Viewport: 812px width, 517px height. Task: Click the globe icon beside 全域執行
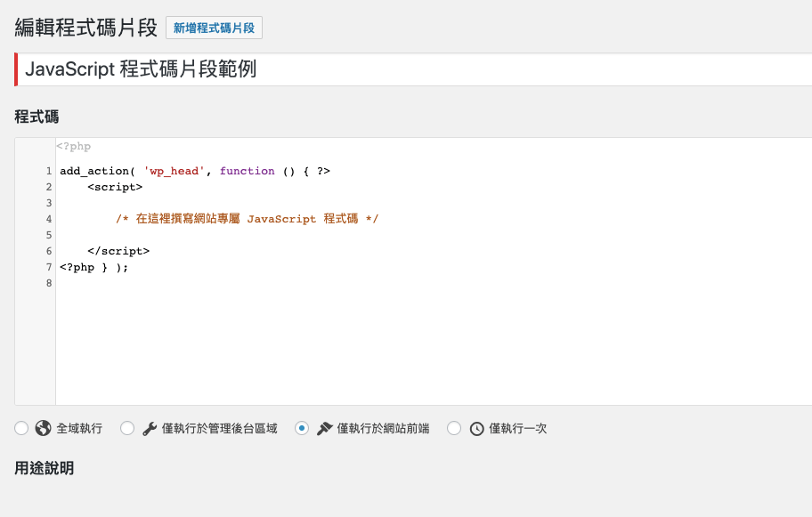[x=43, y=428]
